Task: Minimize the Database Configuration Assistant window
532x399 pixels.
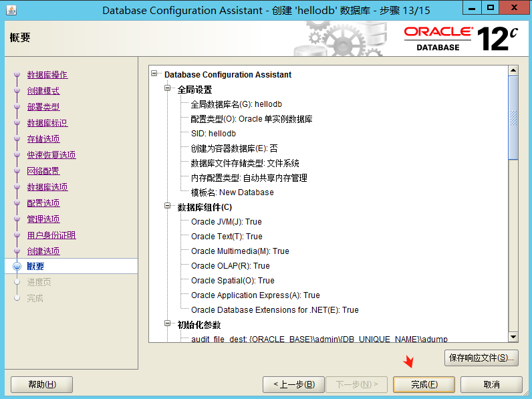Action: (472, 8)
